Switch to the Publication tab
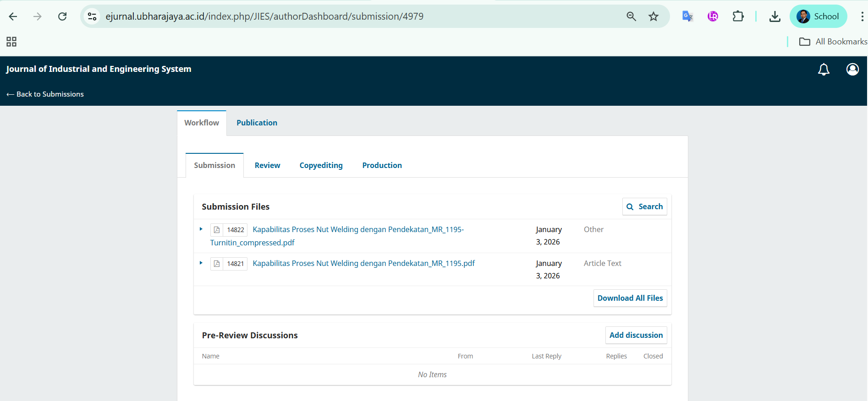Screen dimensions: 868x401 tap(257, 123)
